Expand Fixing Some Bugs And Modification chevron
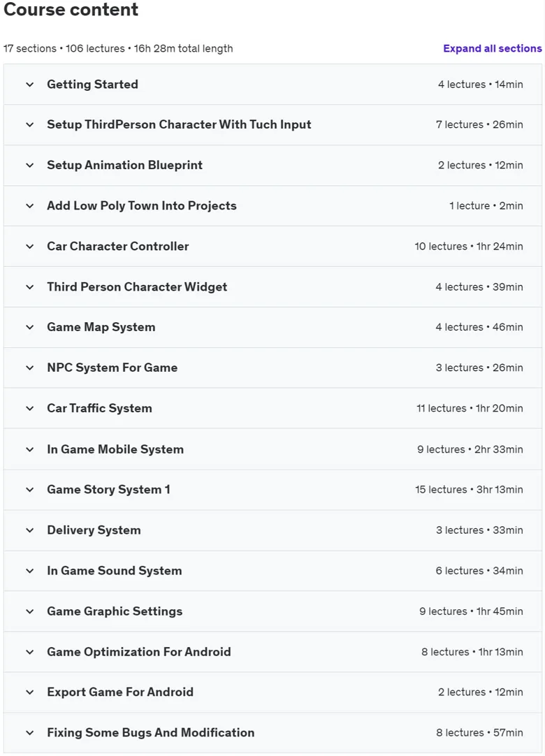Viewport: 545px width, 756px height. click(x=30, y=733)
